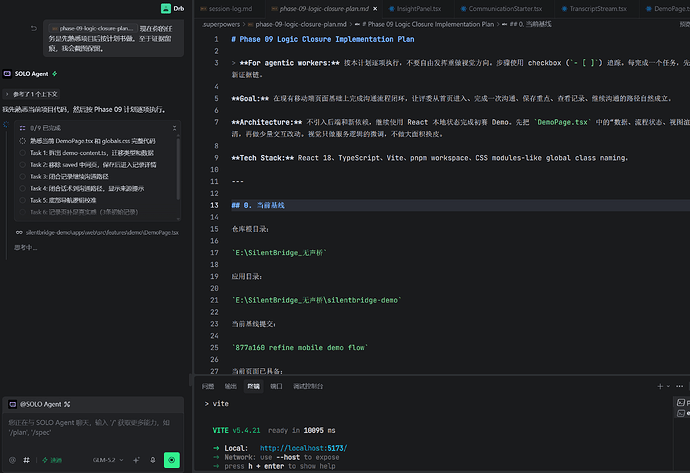Click the phase-09-logic-closure-plan.md breadcrumb

coord(301,24)
